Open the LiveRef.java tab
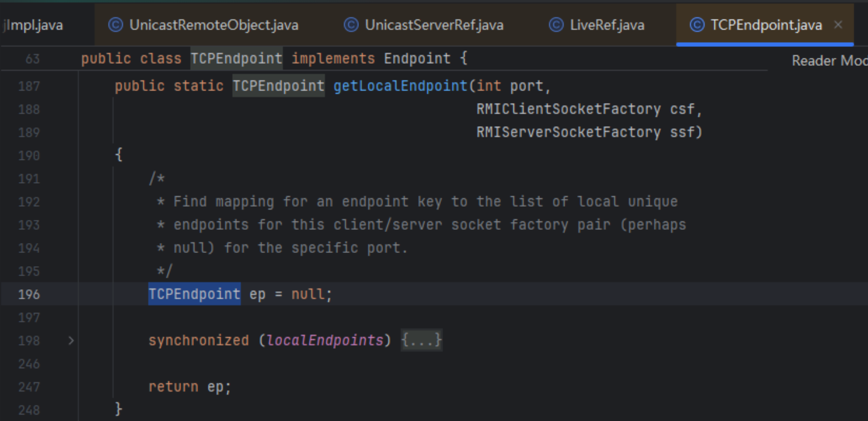This screenshot has width=868, height=421. [x=607, y=25]
